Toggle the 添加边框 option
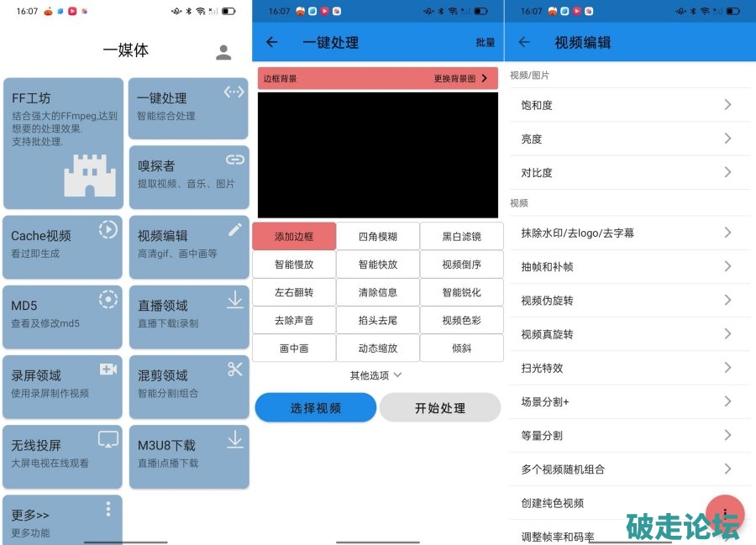 point(294,237)
